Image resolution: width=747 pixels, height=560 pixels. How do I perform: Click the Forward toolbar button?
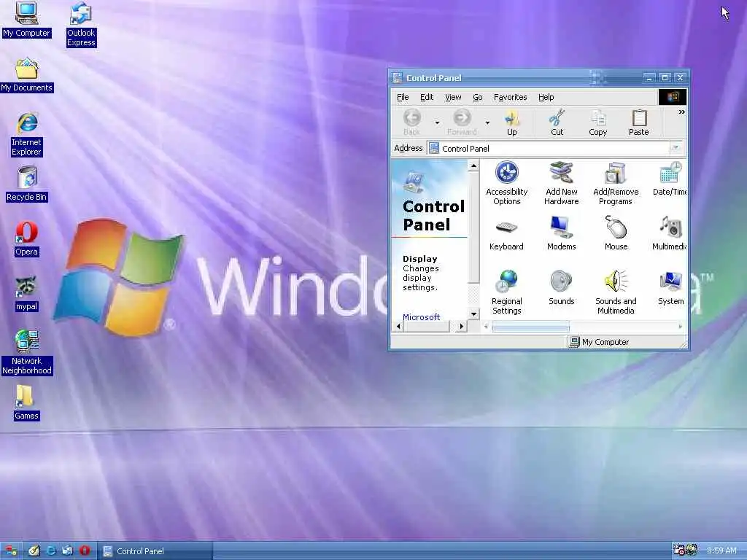coord(462,122)
